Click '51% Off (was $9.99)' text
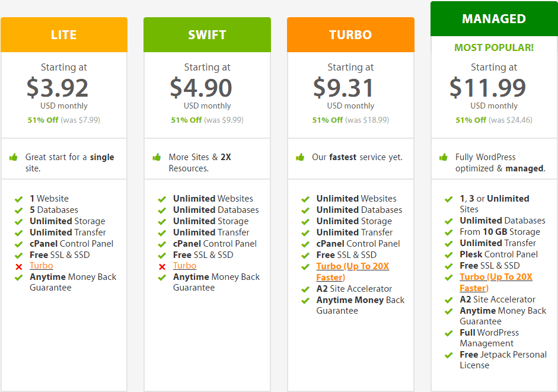558x392 pixels. (207, 120)
